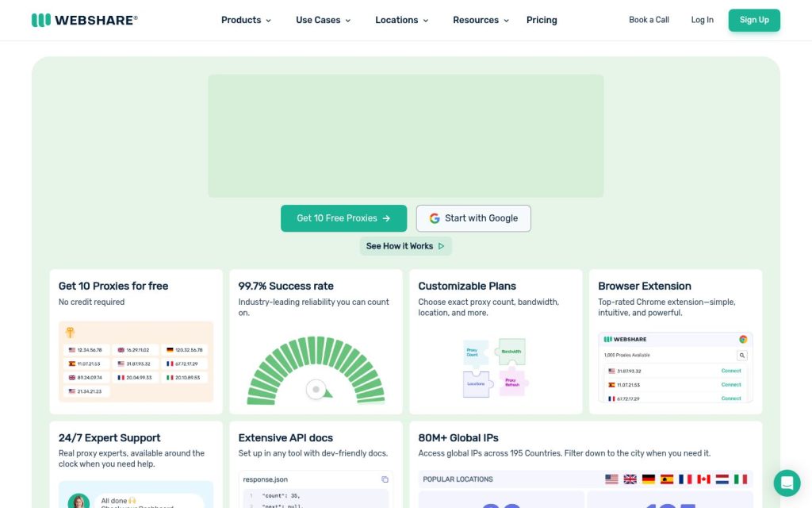The image size is (812, 508).
Task: Click the Chrome icon in extension preview
Action: (x=743, y=340)
